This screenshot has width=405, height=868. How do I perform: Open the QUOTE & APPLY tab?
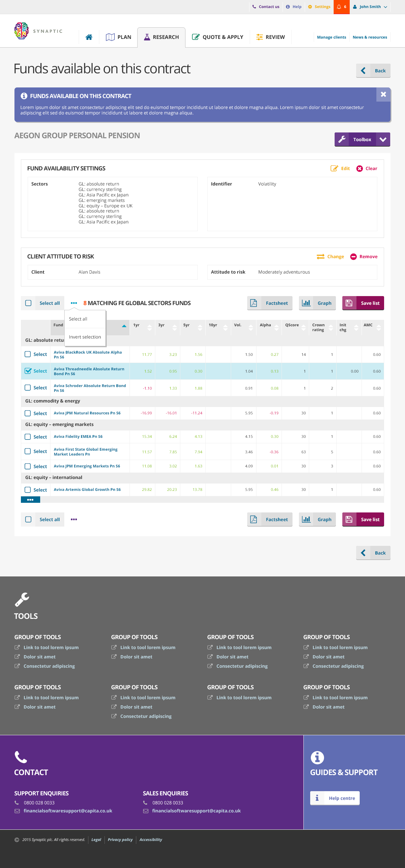click(218, 37)
